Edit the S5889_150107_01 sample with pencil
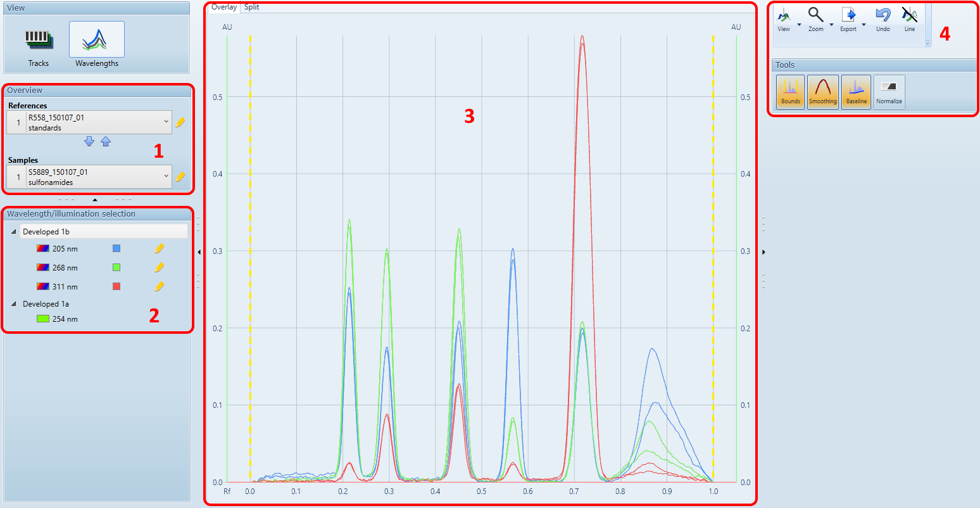This screenshot has height=508, width=980. click(x=180, y=177)
